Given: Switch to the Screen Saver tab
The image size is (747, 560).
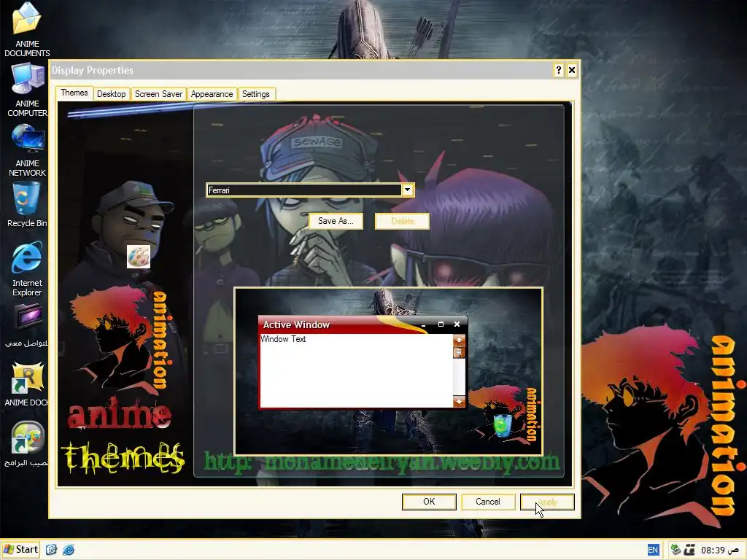Looking at the screenshot, I should [158, 94].
